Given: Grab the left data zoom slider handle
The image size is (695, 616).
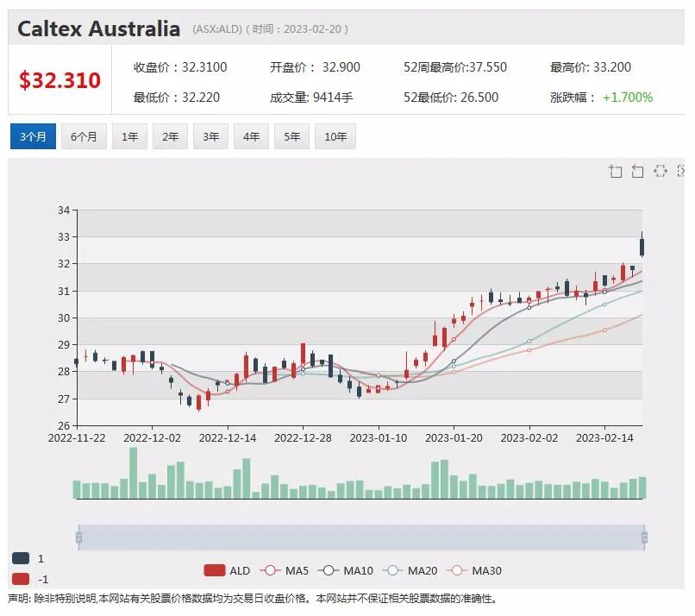Looking at the screenshot, I should [x=78, y=537].
